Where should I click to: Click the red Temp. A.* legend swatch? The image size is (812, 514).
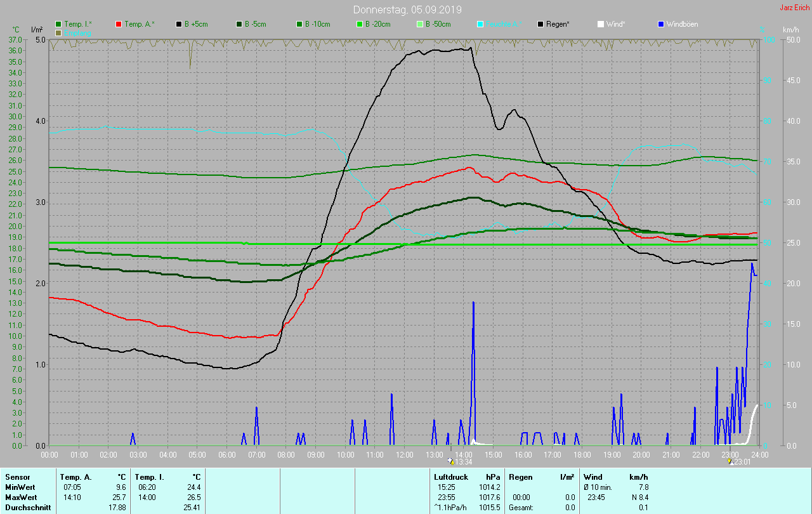point(119,24)
